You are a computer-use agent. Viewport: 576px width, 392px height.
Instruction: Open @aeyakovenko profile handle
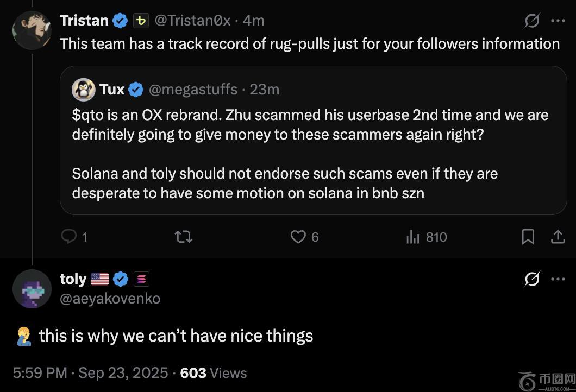(110, 298)
